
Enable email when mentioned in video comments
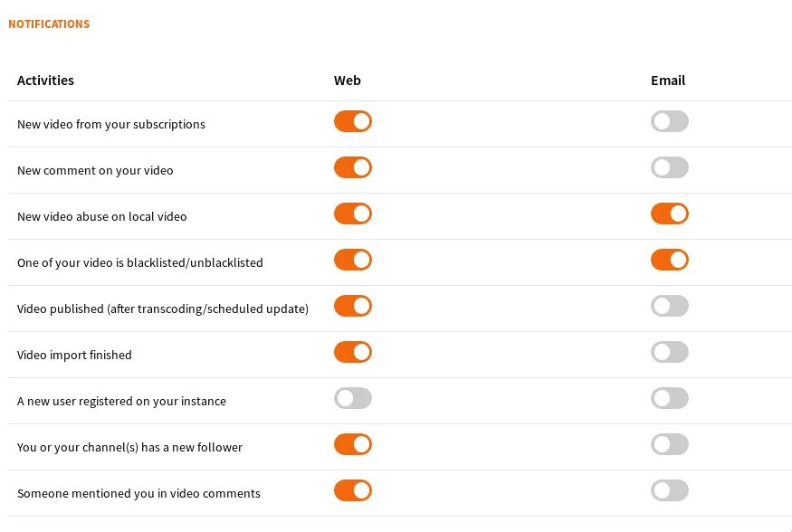point(669,490)
